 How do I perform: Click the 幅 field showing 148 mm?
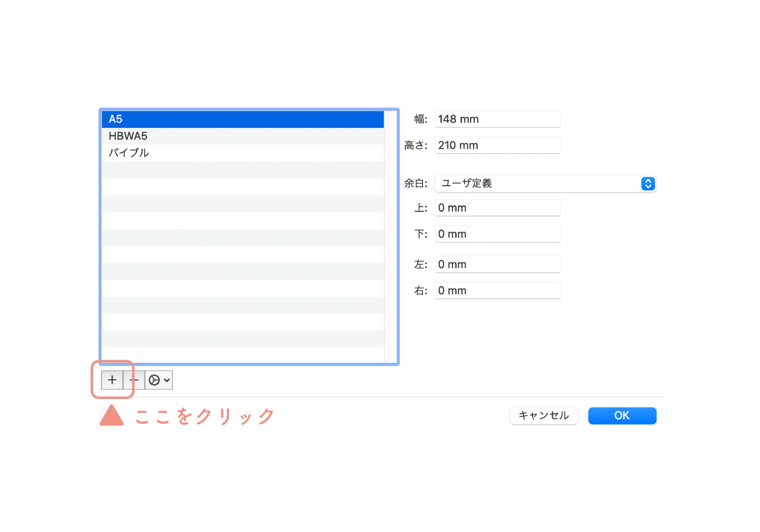tap(497, 119)
